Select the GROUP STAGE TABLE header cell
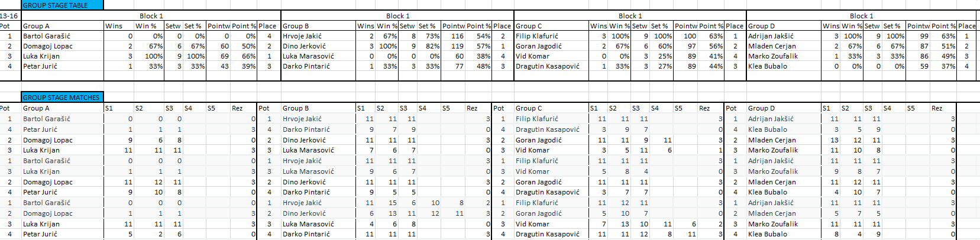 (x=62, y=5)
